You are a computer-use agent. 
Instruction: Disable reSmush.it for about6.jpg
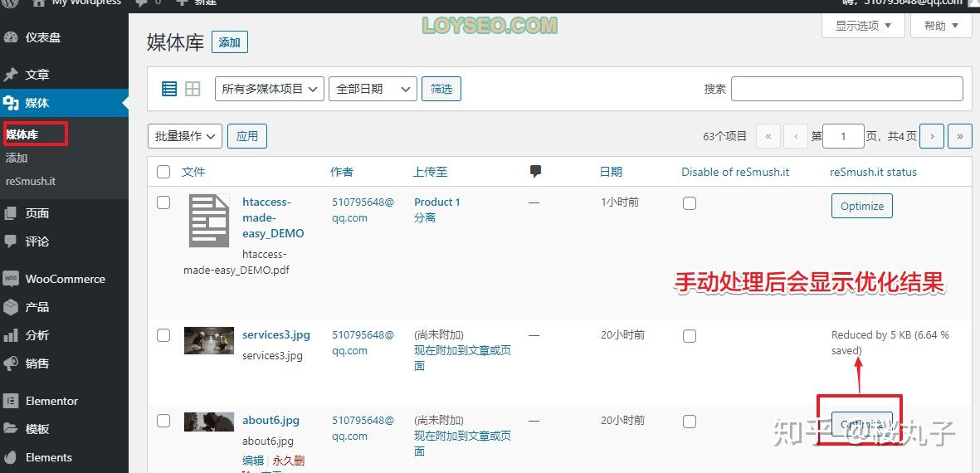[690, 422]
